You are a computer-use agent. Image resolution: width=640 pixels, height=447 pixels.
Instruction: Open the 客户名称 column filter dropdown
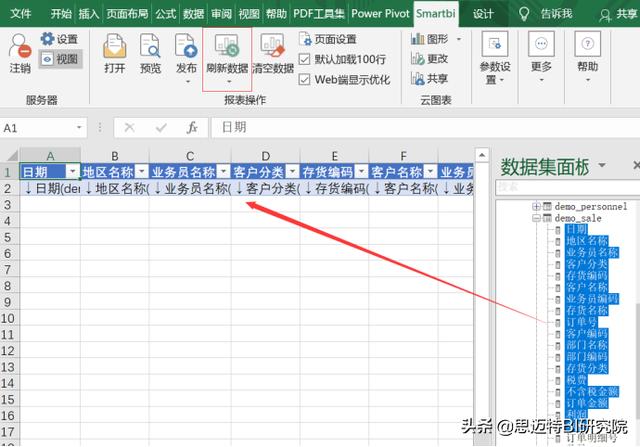pos(430,171)
